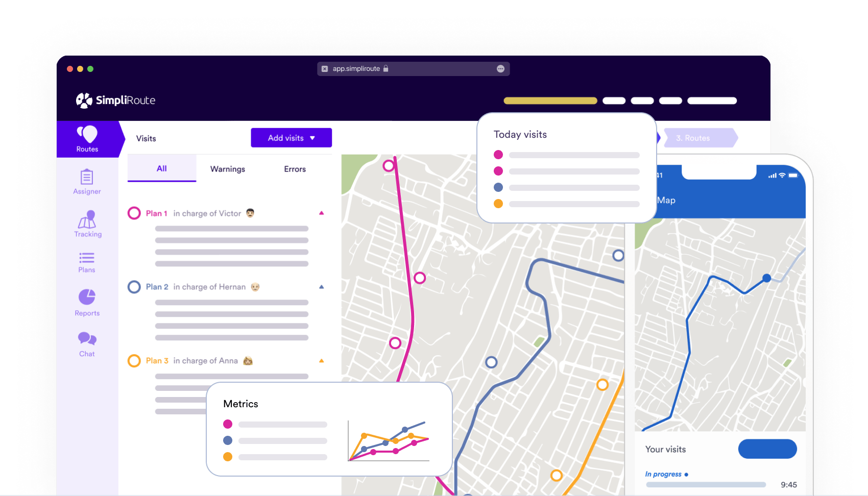
Task: Click the Visits panel heading
Action: pyautogui.click(x=146, y=138)
